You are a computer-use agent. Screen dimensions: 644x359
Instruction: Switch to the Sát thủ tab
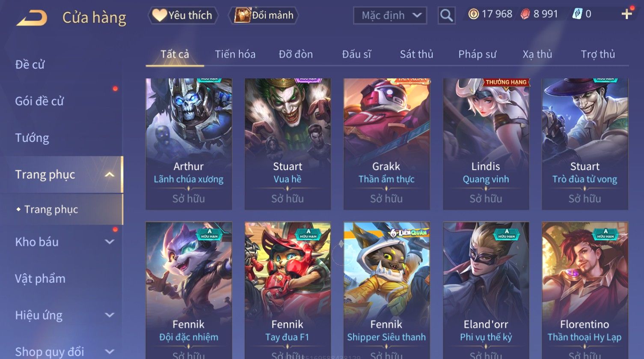click(416, 54)
